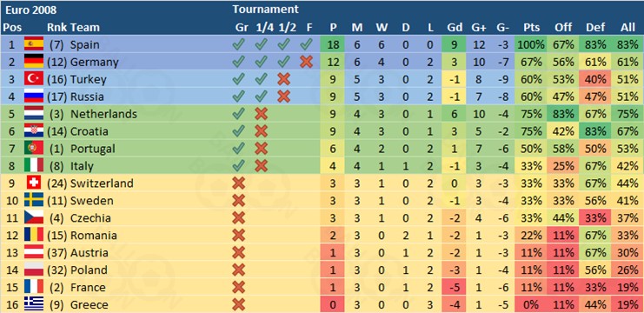644x313 pixels.
Task: Click Spain's green check in Final column
Action: click(306, 44)
